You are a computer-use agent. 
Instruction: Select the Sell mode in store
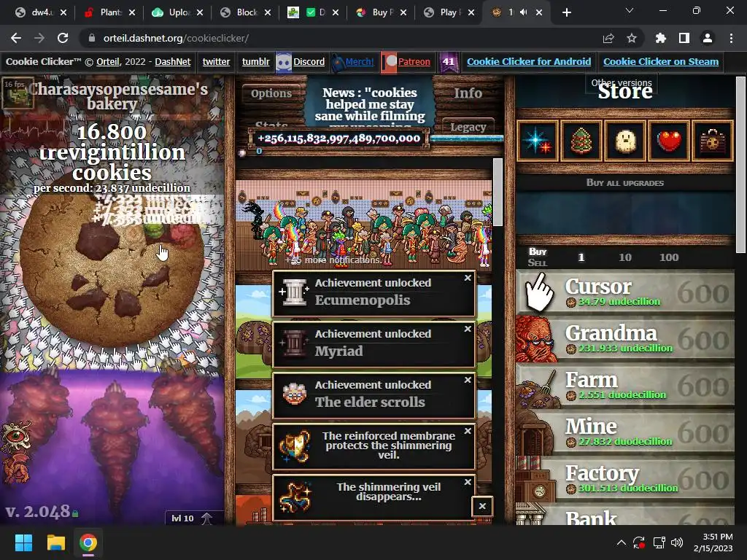point(538,262)
